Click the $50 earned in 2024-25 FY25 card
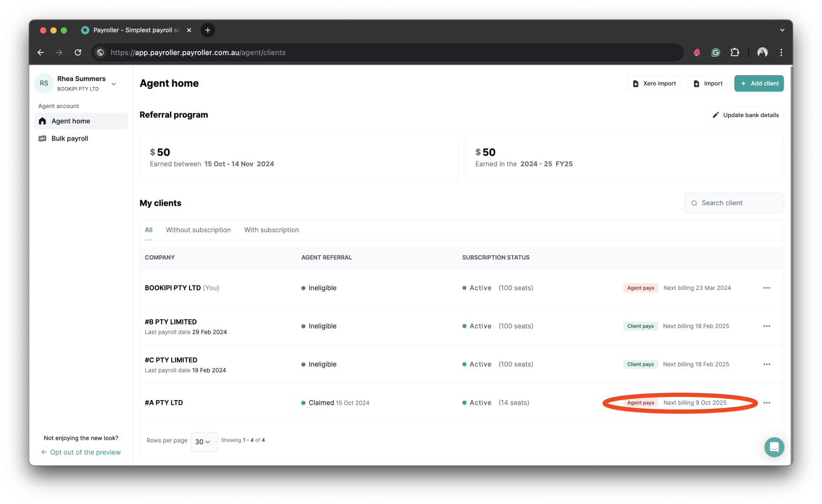822x504 pixels. (625, 157)
